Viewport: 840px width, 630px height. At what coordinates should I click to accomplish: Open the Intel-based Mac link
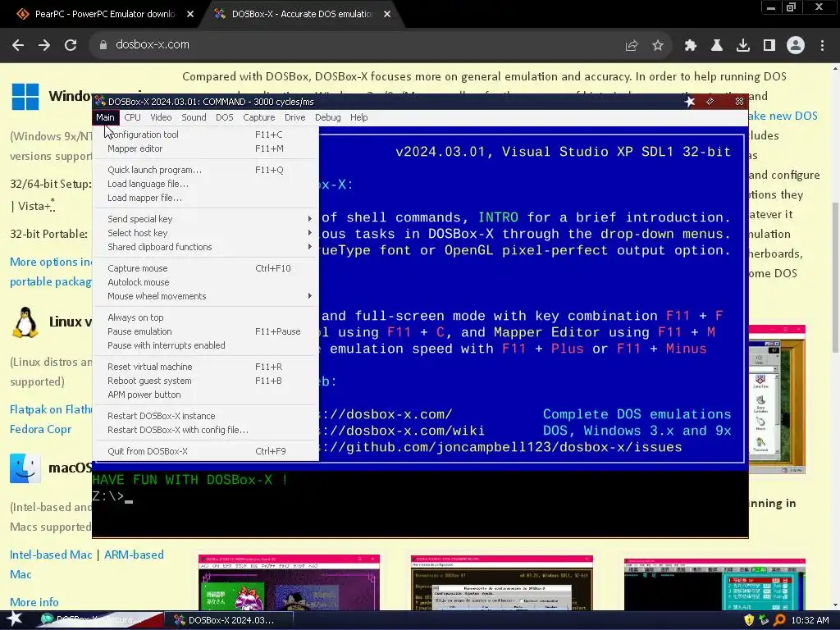point(51,555)
